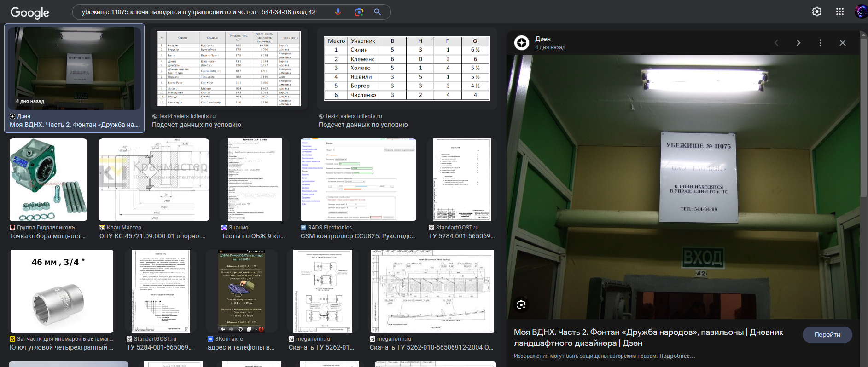
Task: Search inside image with Lens icon
Action: [521, 304]
